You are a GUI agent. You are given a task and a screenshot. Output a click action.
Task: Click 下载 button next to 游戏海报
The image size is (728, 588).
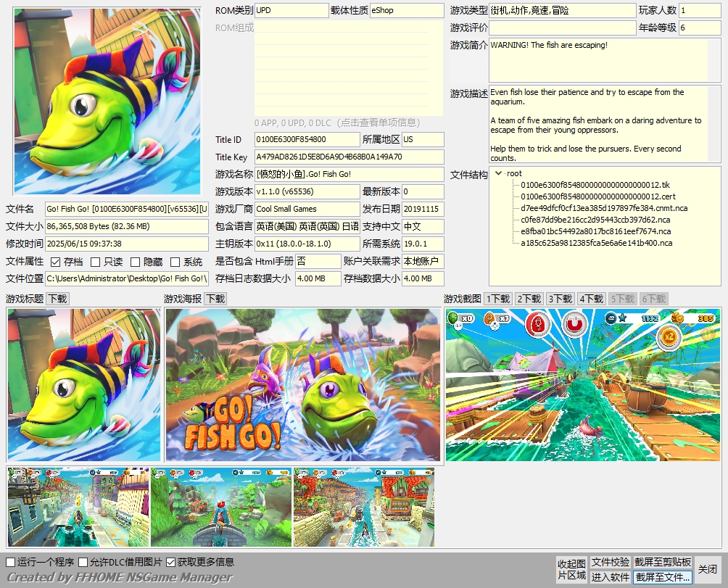(215, 299)
